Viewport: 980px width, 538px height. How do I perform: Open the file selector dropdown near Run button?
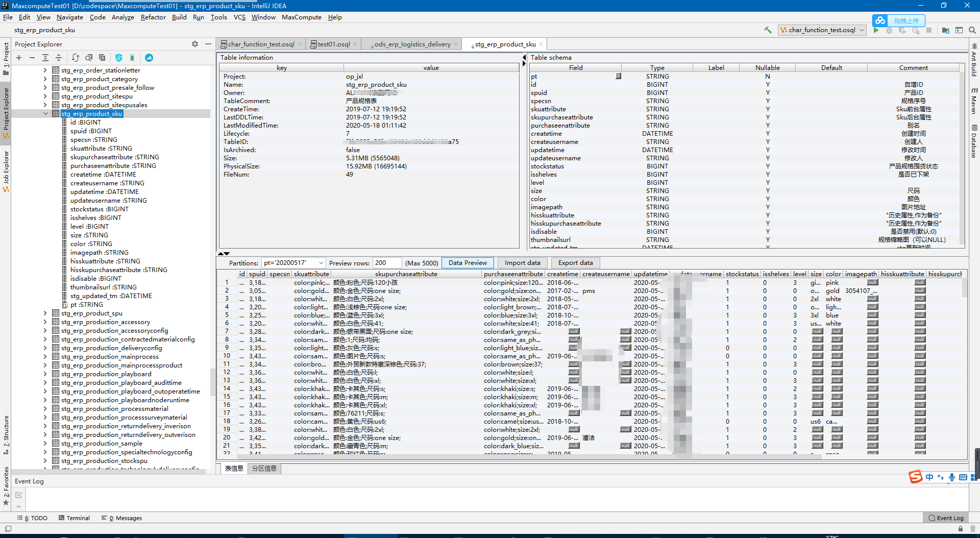coord(862,30)
